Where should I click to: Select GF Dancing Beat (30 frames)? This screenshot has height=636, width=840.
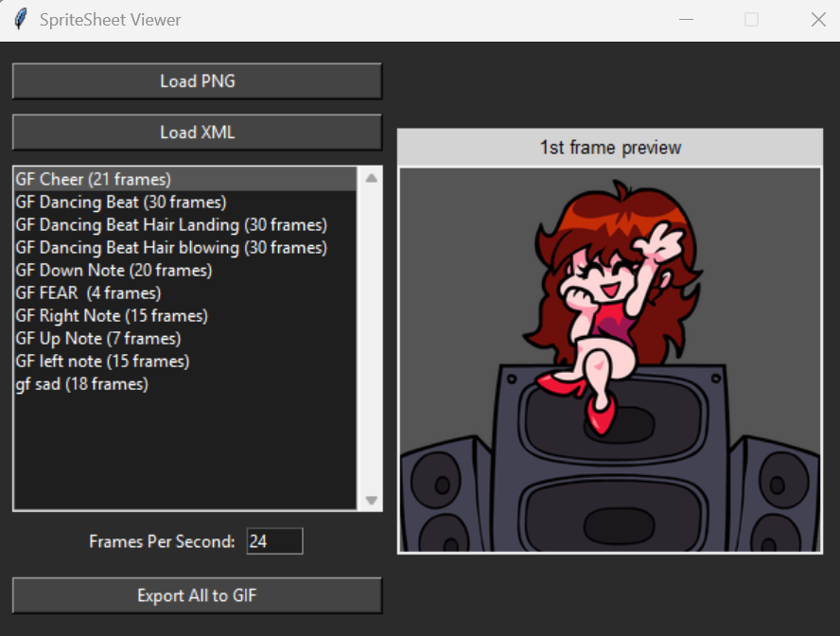coord(185,202)
